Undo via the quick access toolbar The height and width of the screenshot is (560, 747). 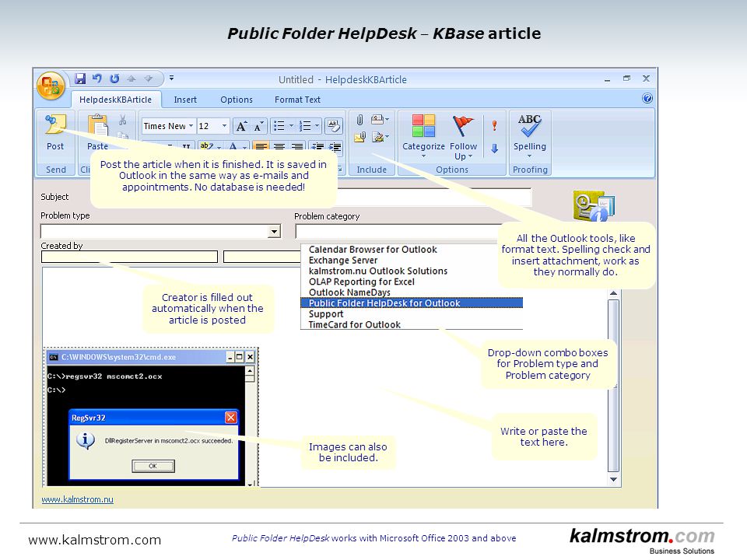tap(96, 79)
